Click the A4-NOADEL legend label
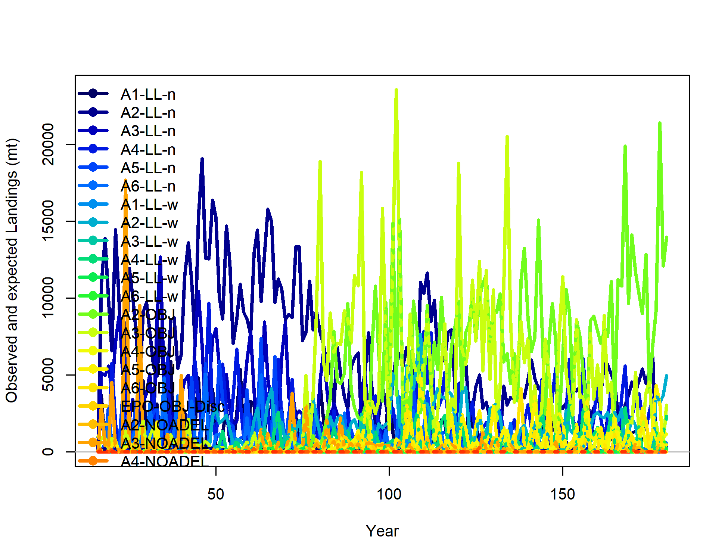Image resolution: width=728 pixels, height=560 pixels. point(164,462)
